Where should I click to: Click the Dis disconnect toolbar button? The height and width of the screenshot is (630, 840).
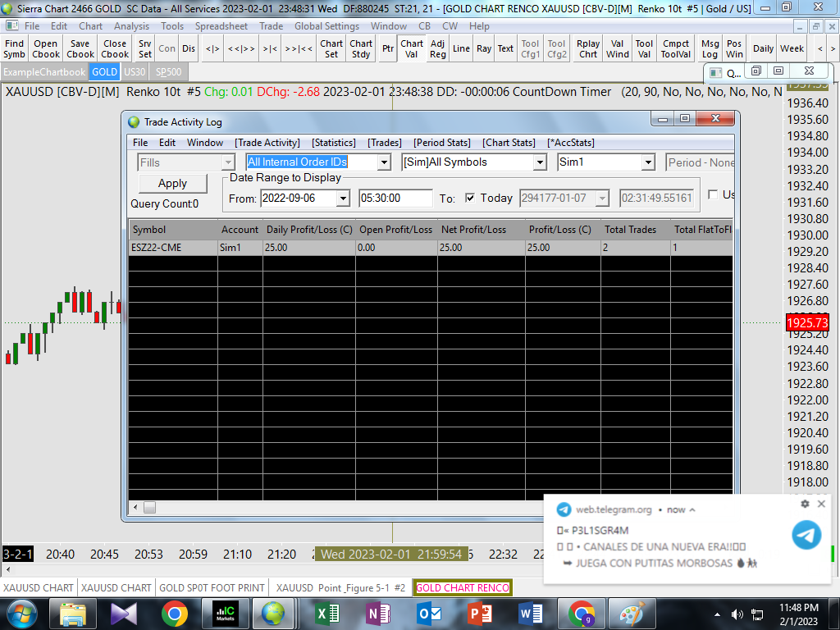tap(189, 48)
